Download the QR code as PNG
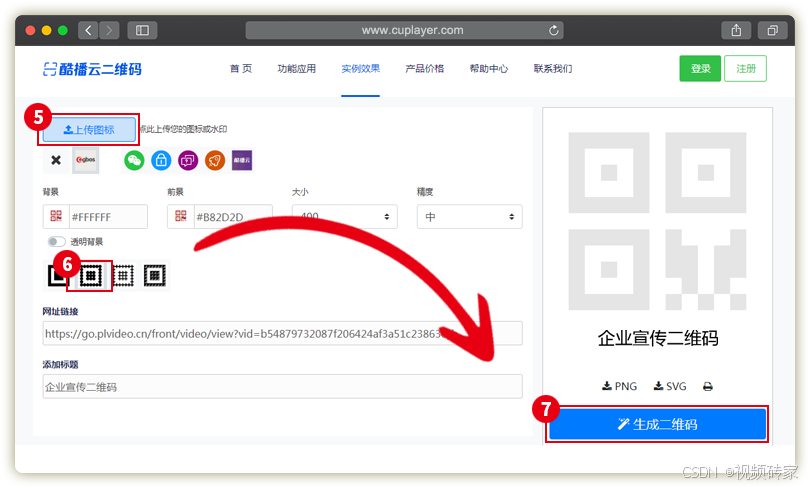The image size is (810, 488). pyautogui.click(x=619, y=386)
